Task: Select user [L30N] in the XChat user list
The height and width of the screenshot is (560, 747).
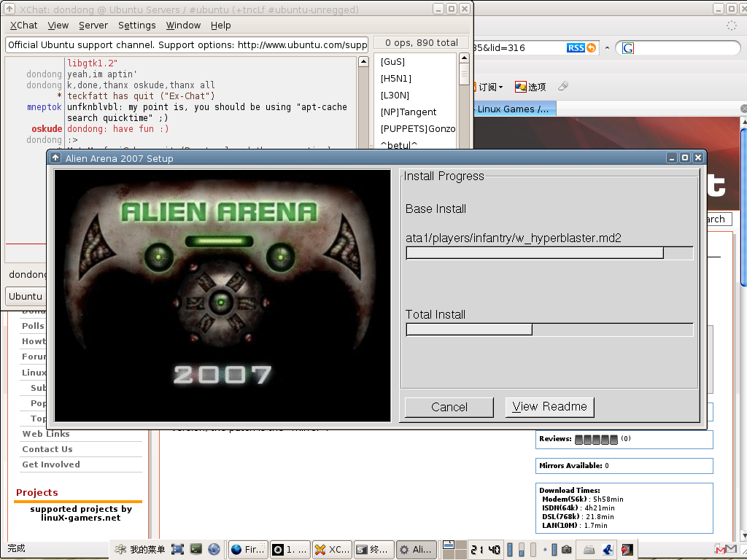Action: point(395,96)
